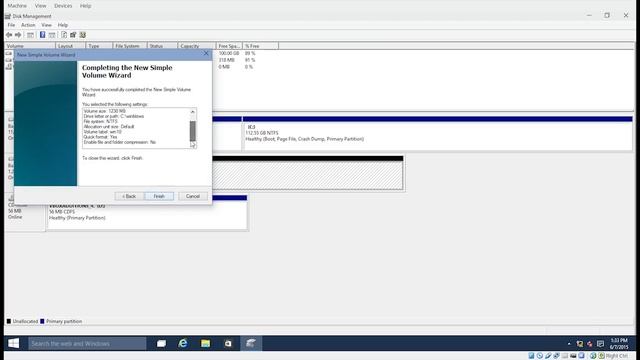Viewport: 640px width, 360px height.
Task: Sort by the Layout column header
Action: [x=71, y=46]
